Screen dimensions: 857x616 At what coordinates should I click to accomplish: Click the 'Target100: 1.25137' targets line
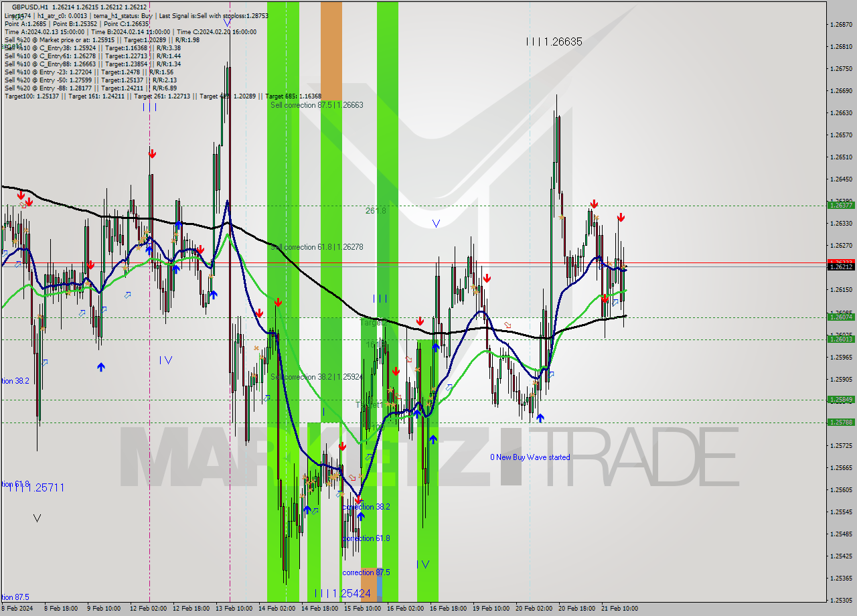(163, 96)
